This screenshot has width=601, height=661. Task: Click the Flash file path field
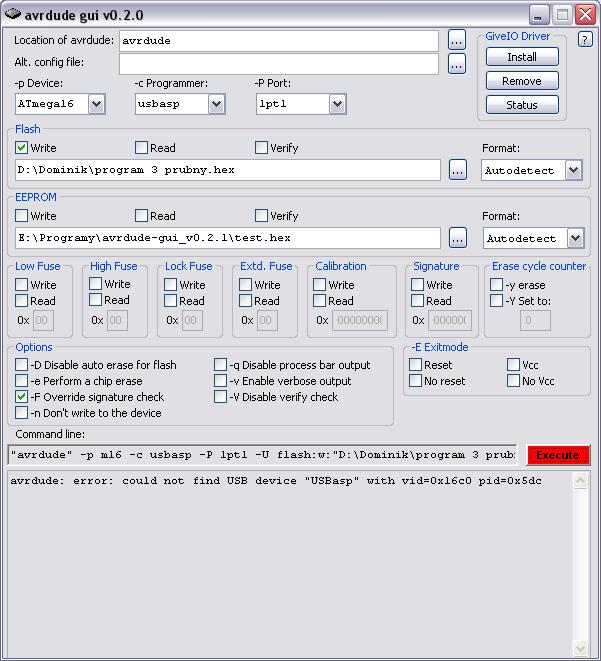point(228,170)
